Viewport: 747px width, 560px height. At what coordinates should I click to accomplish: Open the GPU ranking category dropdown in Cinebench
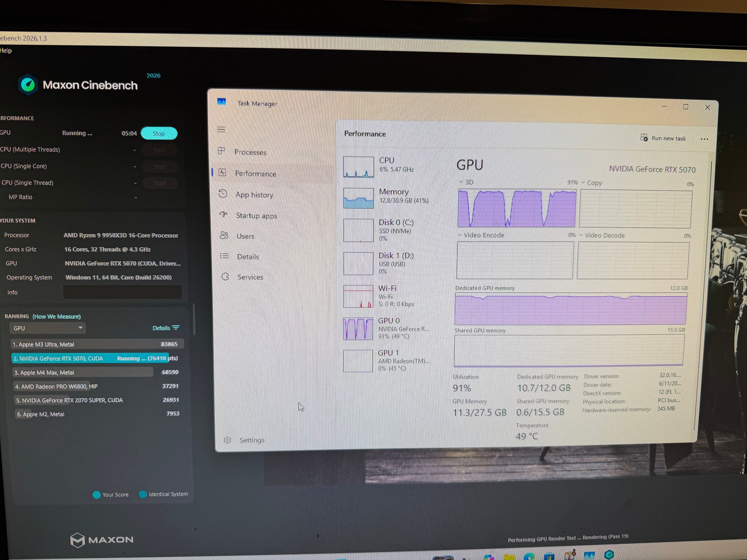(x=48, y=328)
